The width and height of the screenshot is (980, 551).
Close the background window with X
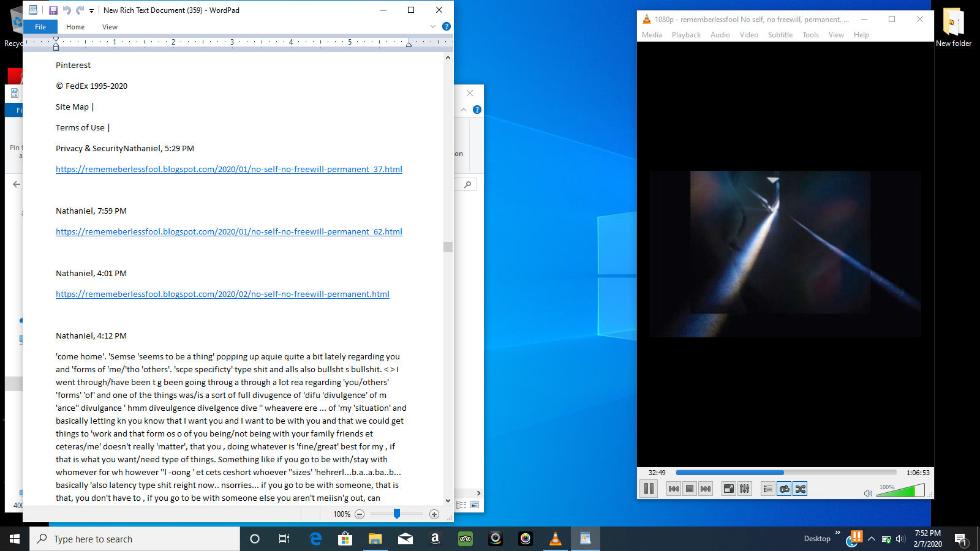click(x=470, y=93)
